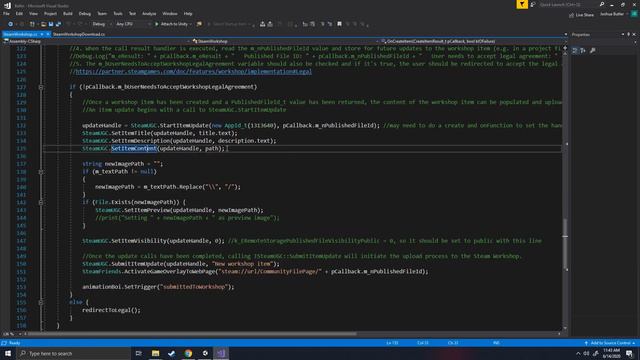This screenshot has height=360, width=640.
Task: Switch to the SteamWorkshopDownload.cs tab
Action: (79, 34)
